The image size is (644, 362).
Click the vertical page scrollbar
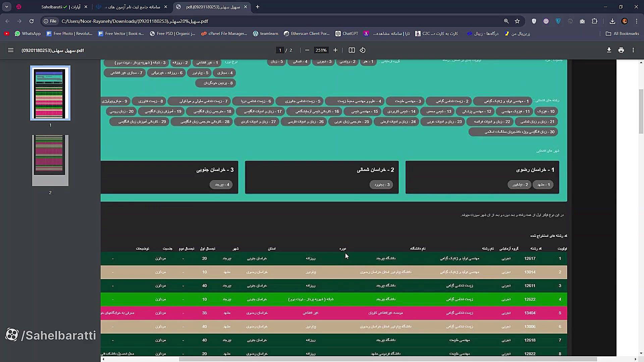click(641, 111)
